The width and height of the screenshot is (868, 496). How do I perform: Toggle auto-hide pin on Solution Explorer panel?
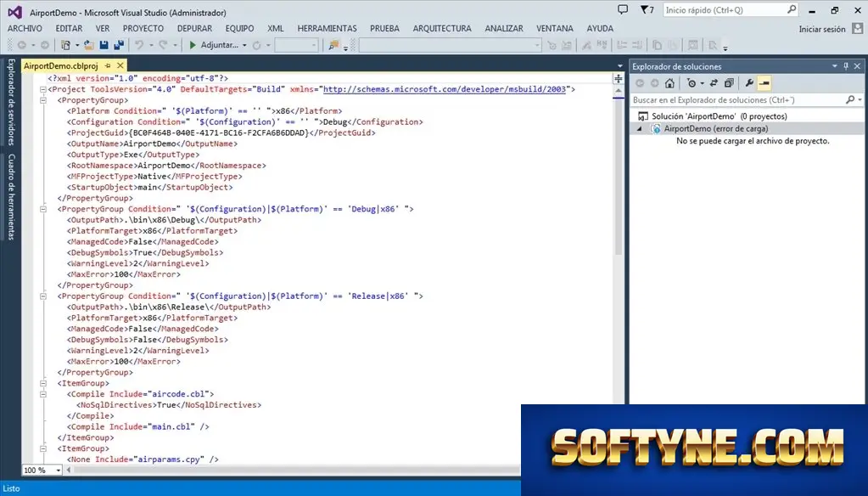tap(846, 66)
